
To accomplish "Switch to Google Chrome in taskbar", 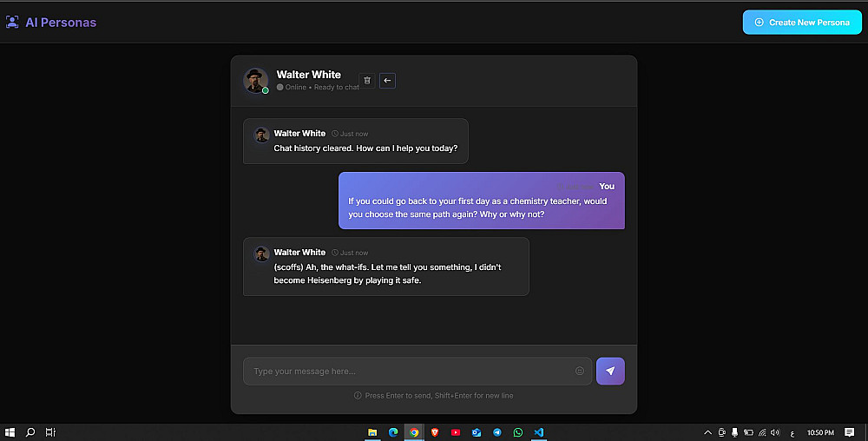I will click(x=414, y=432).
